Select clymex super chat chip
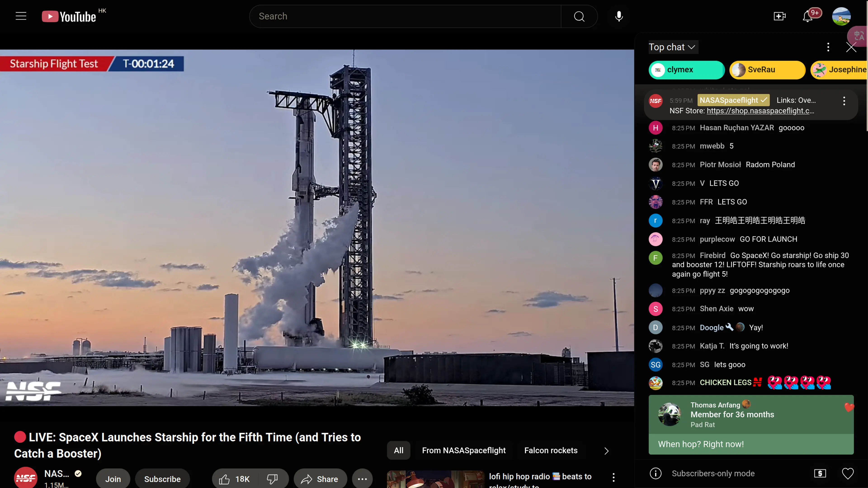 point(686,70)
